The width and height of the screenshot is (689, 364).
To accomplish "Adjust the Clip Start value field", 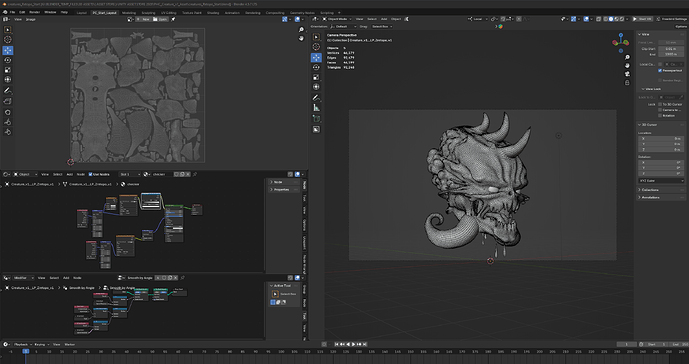I will [671, 49].
